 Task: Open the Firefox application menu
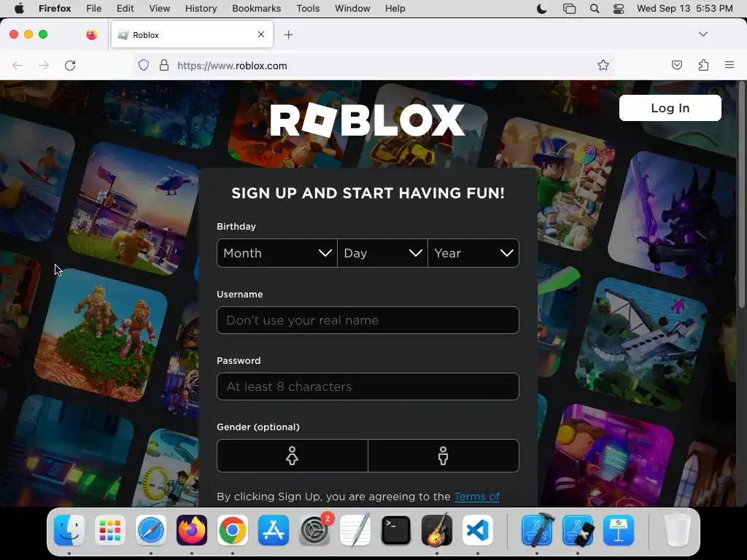click(x=729, y=65)
